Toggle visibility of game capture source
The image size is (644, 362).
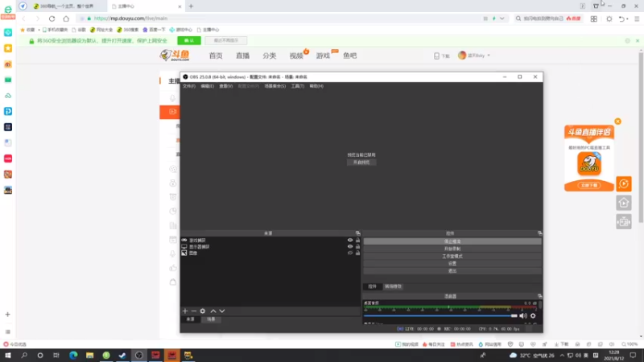pyautogui.click(x=350, y=240)
